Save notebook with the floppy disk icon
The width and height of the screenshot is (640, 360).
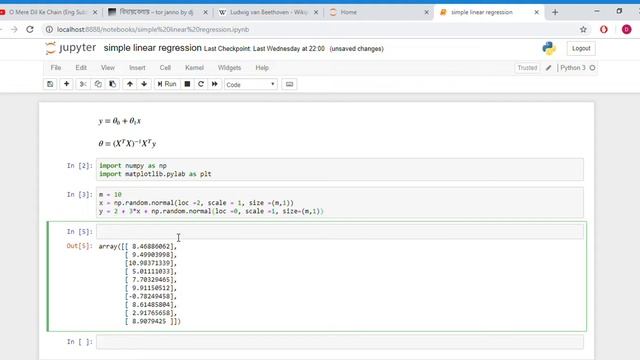(50, 84)
